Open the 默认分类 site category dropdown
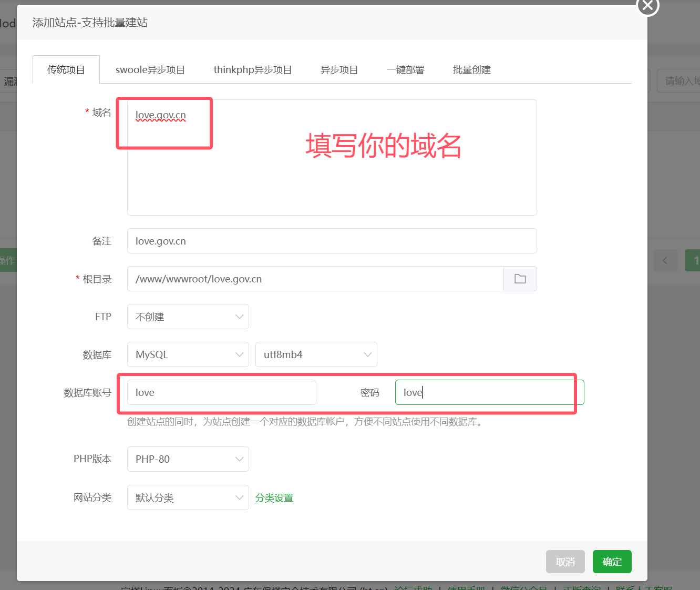Viewport: 700px width, 590px height. pos(188,497)
